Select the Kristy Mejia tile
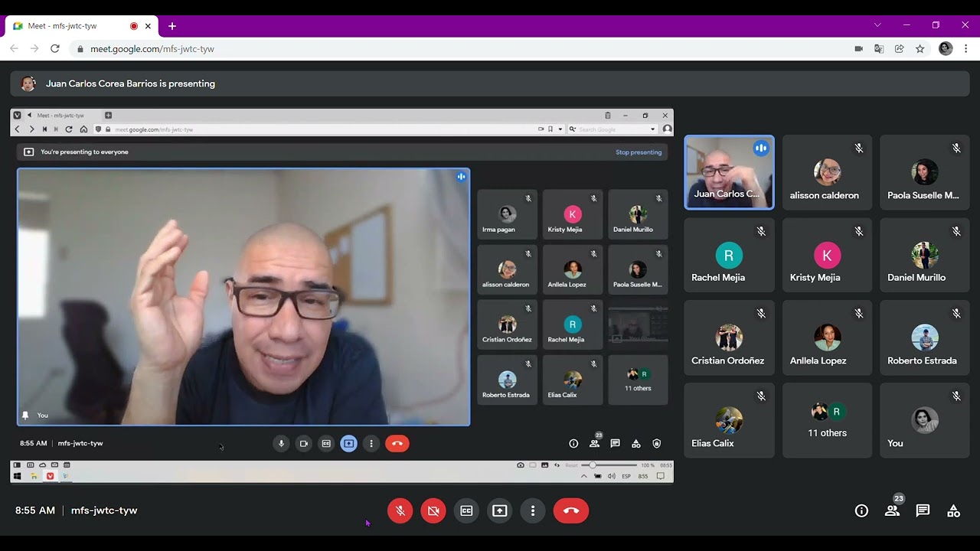Image resolution: width=980 pixels, height=551 pixels. (x=827, y=255)
